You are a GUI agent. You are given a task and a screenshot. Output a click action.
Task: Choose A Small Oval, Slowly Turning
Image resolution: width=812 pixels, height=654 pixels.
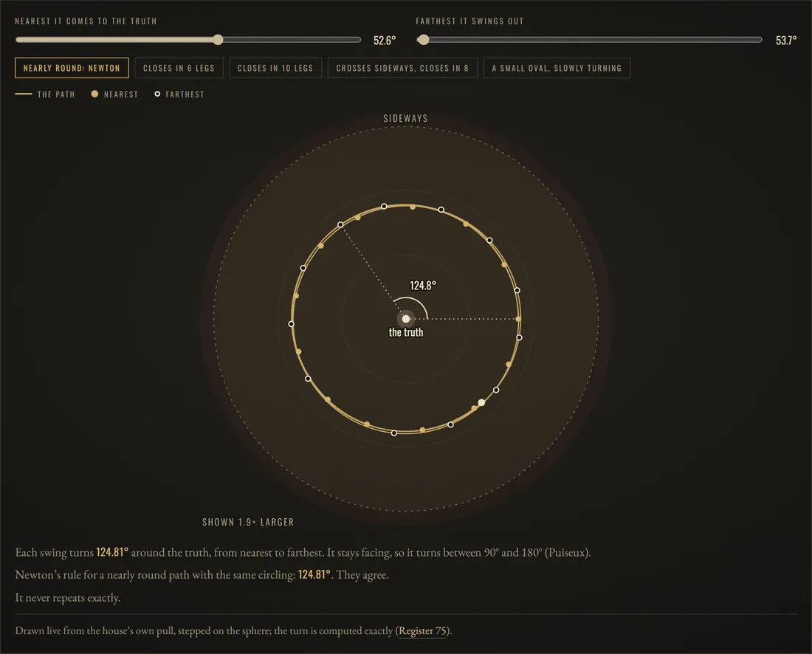pos(557,68)
